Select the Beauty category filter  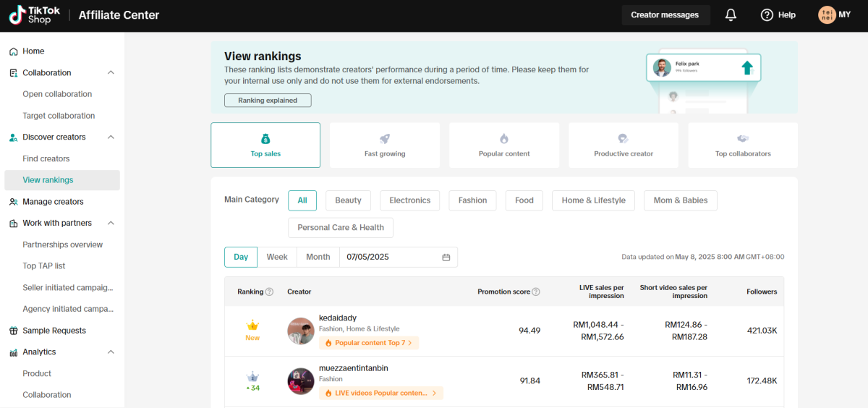348,200
